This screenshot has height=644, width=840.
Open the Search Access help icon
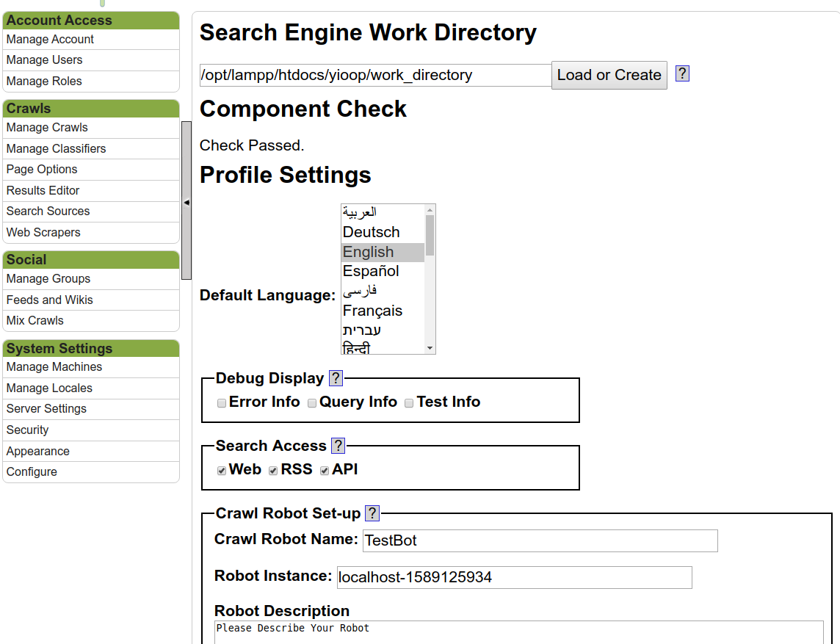pos(338,446)
